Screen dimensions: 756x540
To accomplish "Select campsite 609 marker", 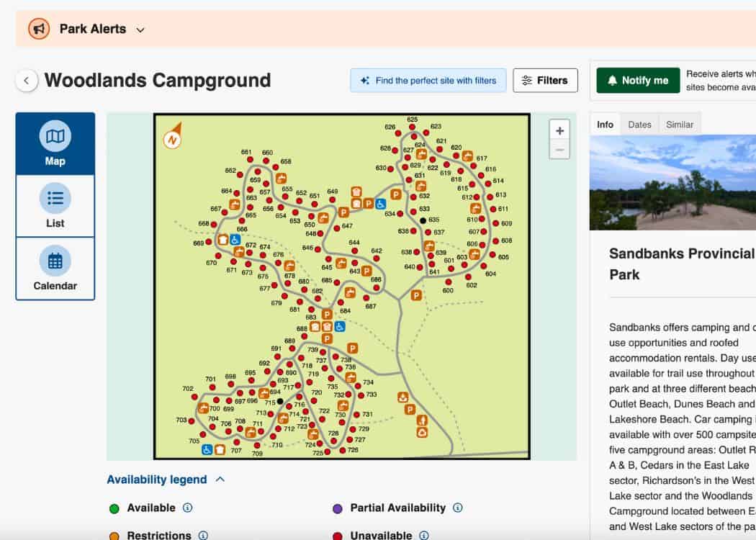I will (495, 224).
